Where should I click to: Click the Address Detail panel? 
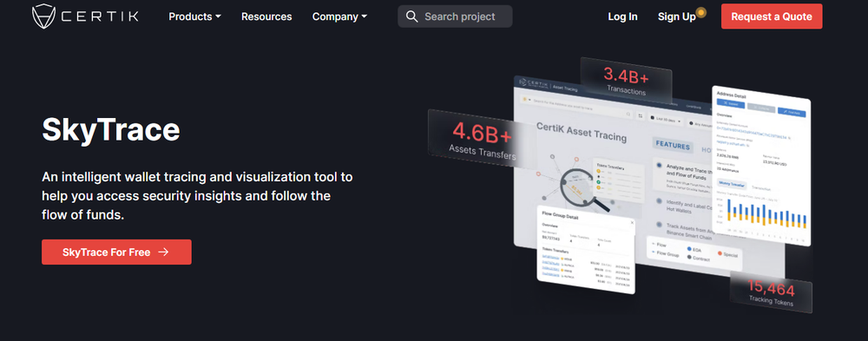(761, 166)
